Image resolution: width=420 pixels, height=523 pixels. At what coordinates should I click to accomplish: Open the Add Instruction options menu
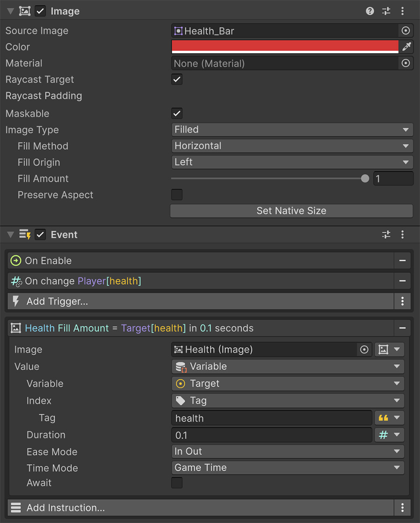tap(402, 508)
